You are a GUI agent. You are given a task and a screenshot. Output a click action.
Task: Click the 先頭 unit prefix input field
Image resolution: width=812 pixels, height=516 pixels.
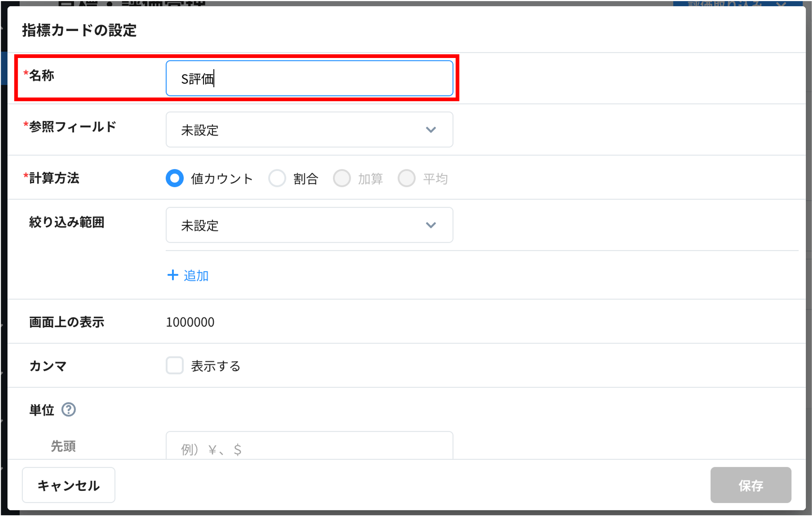click(x=309, y=448)
